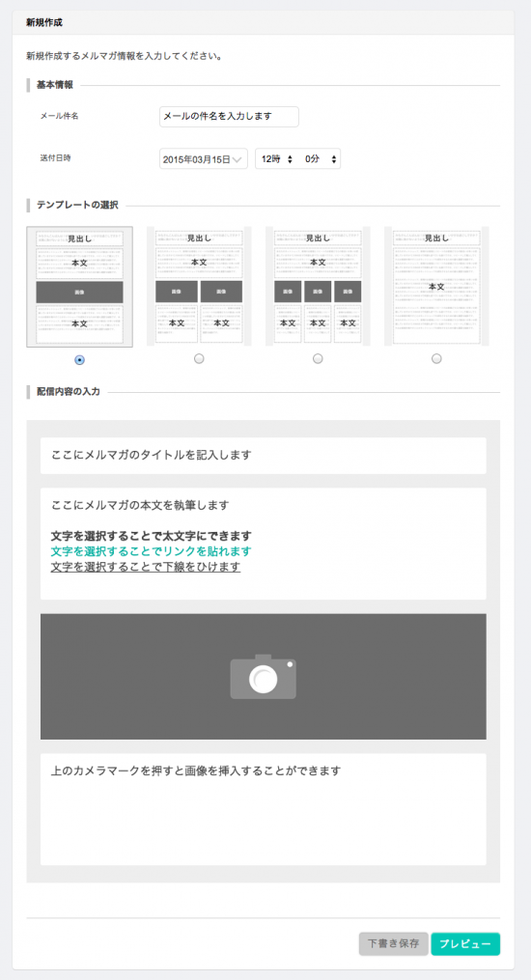
Task: Click the underlined text 文字を選択することで下線をひけます
Action: tap(146, 567)
